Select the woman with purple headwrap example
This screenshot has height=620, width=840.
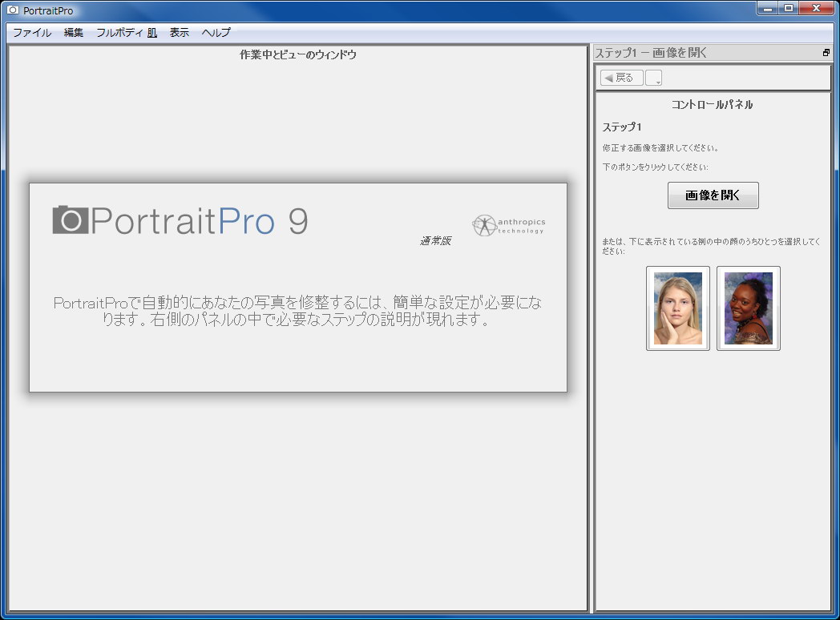click(x=748, y=308)
